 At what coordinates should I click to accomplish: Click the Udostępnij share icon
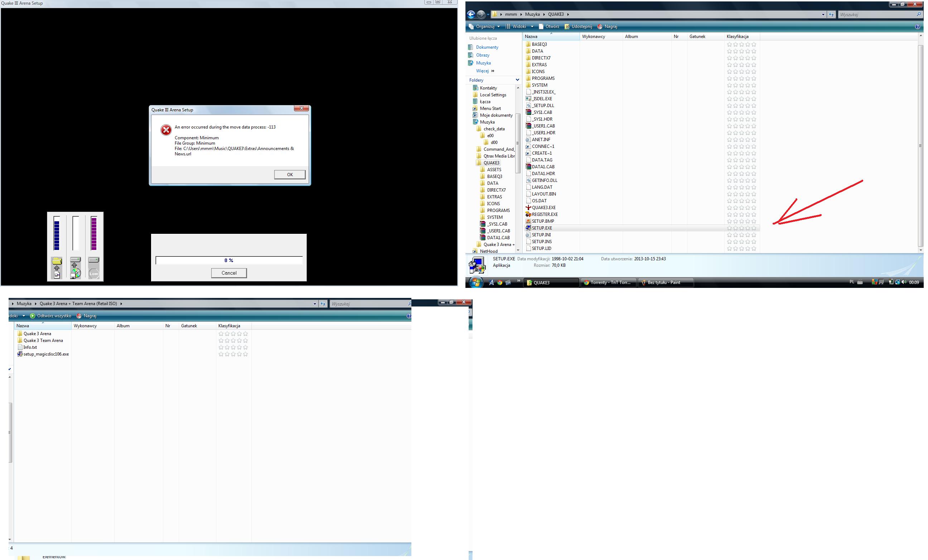coord(567,27)
